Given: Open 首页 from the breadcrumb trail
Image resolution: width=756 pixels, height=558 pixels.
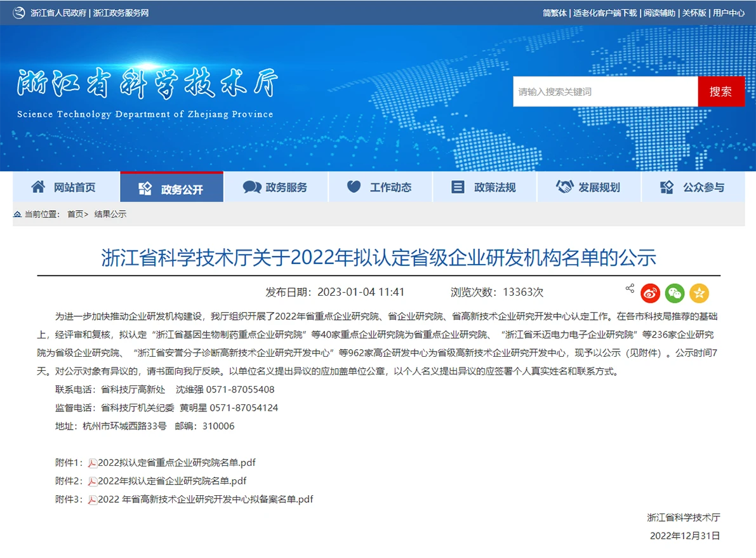Looking at the screenshot, I should pos(74,214).
